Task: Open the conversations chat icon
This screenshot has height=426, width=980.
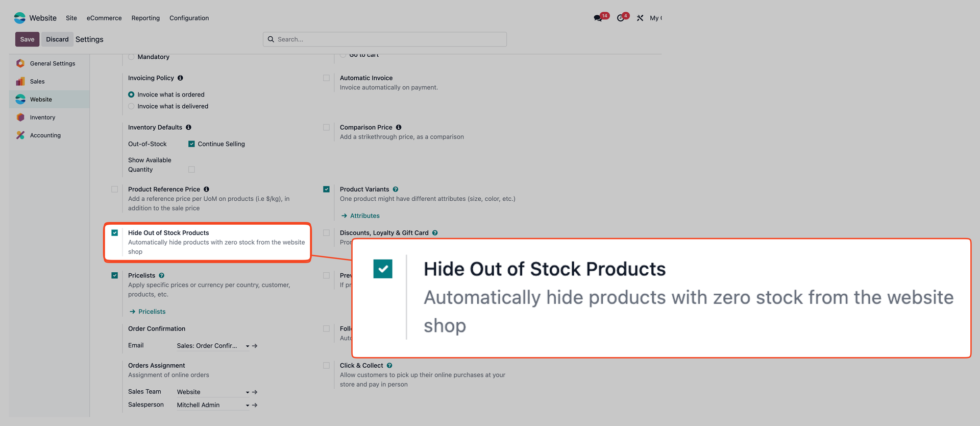Action: pyautogui.click(x=598, y=18)
